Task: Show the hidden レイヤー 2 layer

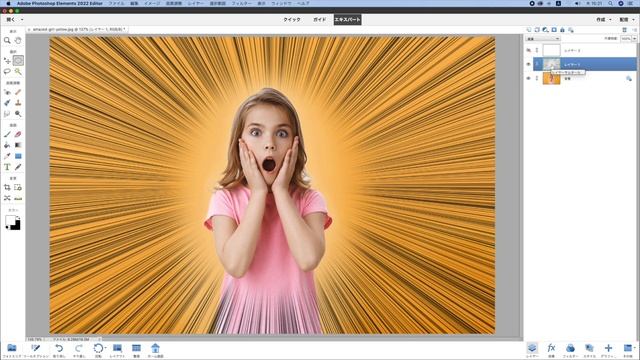Action: coord(529,50)
